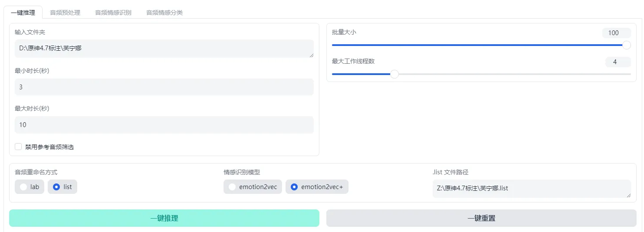Screen dimensions: 644x232
Task: Focus the .list 文件路径 text field
Action: point(532,189)
